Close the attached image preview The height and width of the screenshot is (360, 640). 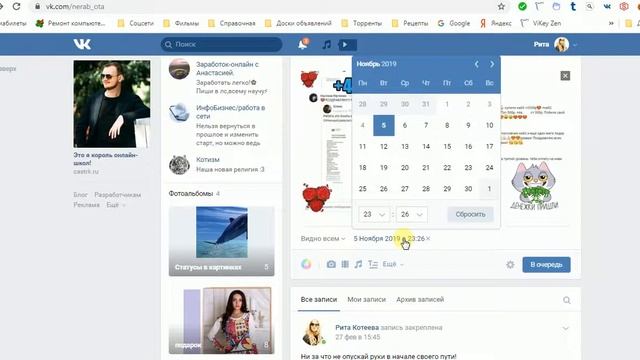[x=565, y=76]
